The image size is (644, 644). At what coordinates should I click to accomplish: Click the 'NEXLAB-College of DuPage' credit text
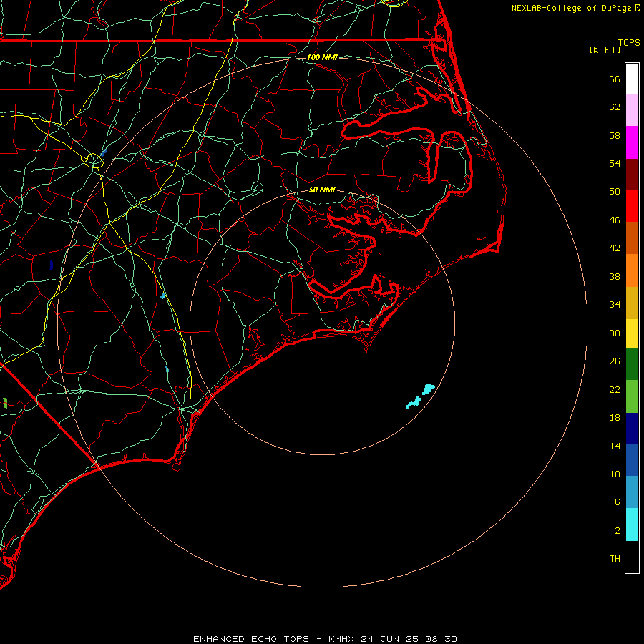[x=572, y=8]
